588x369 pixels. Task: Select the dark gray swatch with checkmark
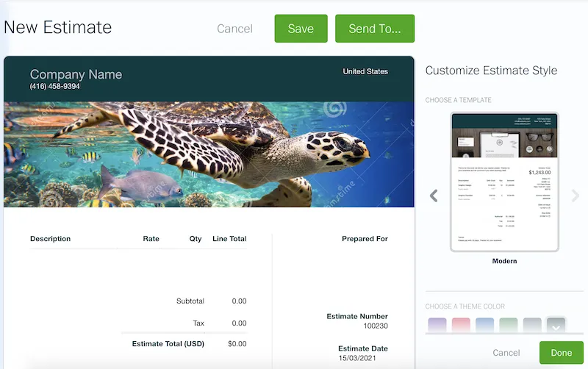[556, 325]
